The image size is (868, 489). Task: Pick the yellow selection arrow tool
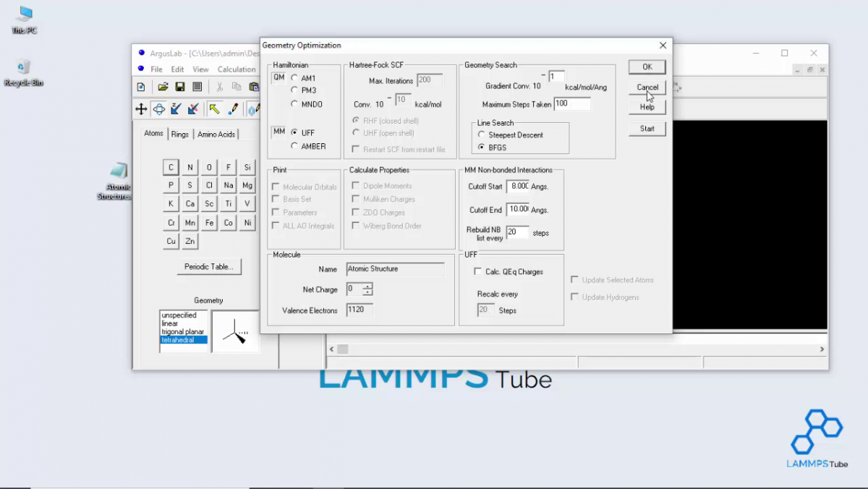pos(215,109)
